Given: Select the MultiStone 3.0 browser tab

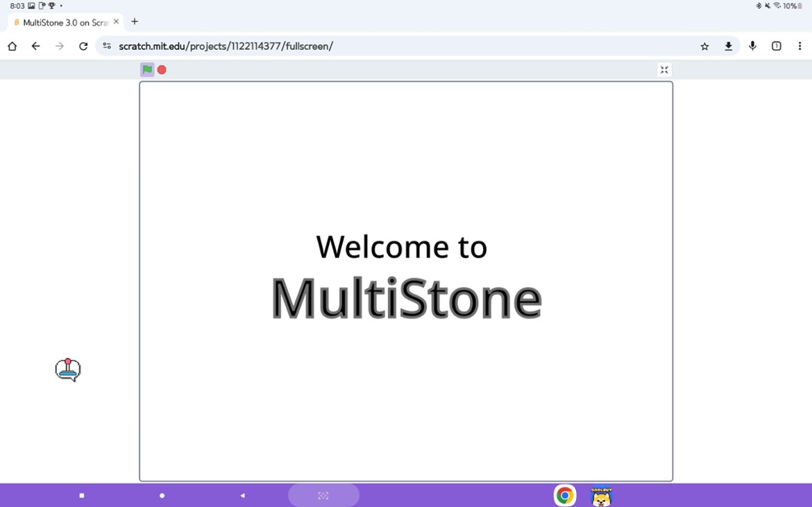Looking at the screenshot, I should pyautogui.click(x=61, y=22).
